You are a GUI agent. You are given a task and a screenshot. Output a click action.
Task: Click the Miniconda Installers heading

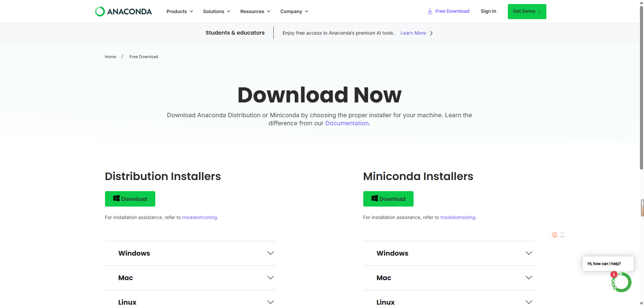(418, 176)
